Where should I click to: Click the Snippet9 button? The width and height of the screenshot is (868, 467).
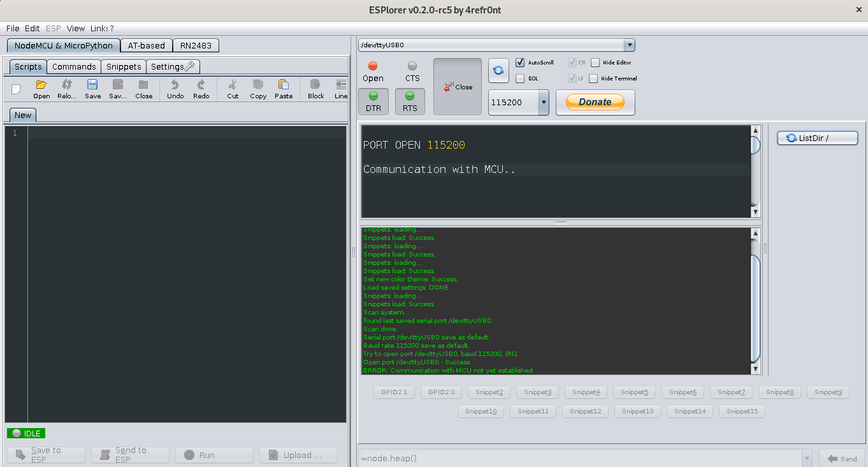tap(828, 392)
